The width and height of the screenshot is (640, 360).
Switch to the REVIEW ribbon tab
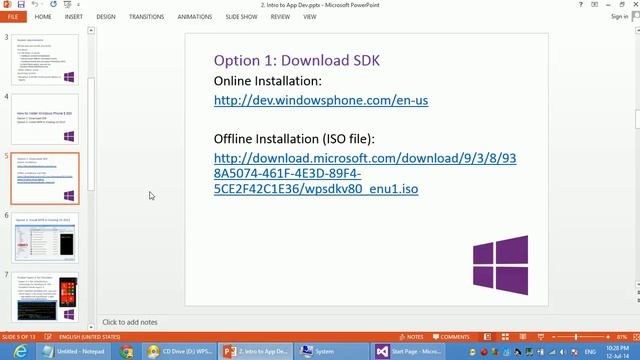(280, 17)
